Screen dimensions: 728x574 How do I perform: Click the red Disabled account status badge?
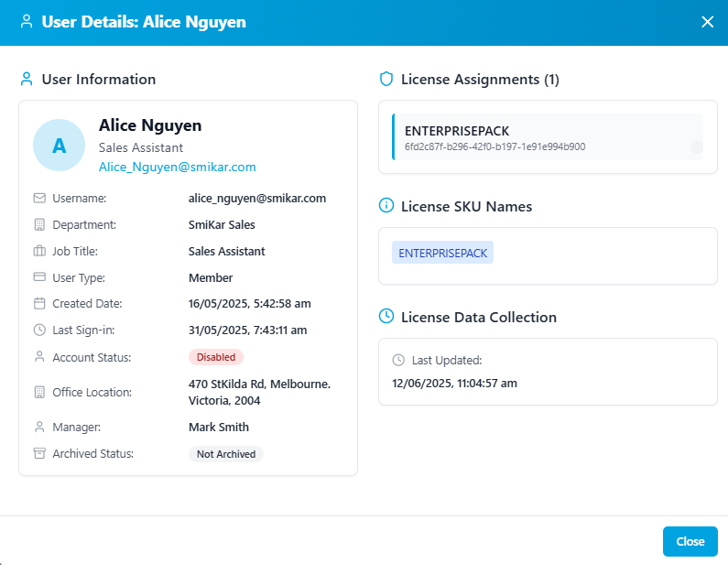[216, 357]
